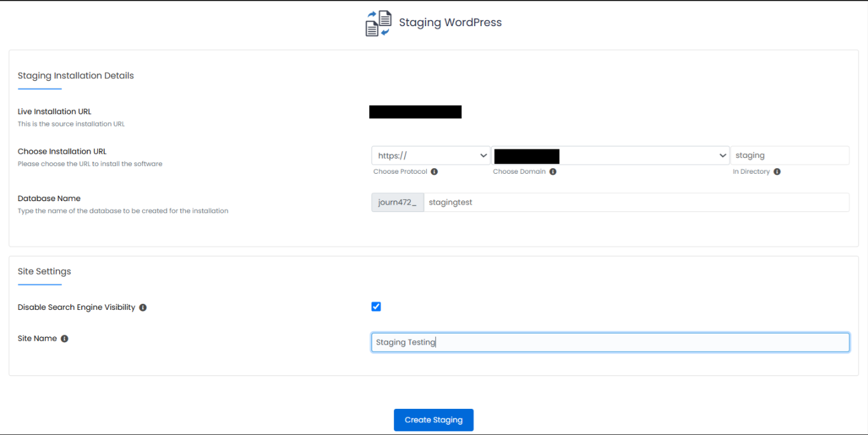Show info for In Directory

777,172
